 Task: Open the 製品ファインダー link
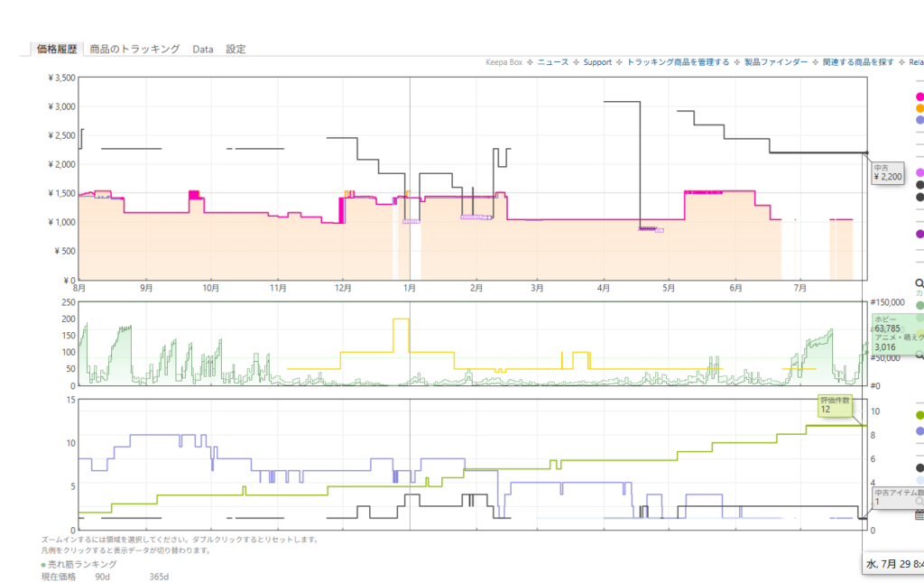[x=776, y=62]
